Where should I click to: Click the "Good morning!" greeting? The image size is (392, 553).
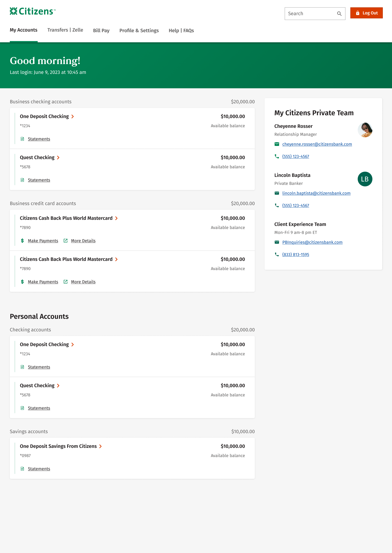[45, 61]
